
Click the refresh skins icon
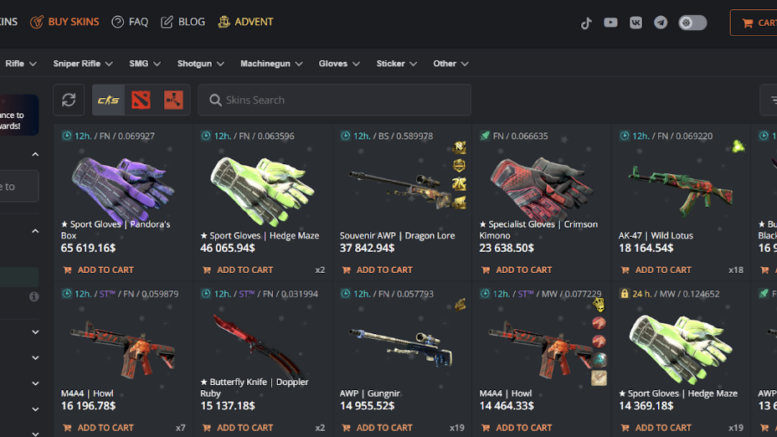click(x=69, y=100)
